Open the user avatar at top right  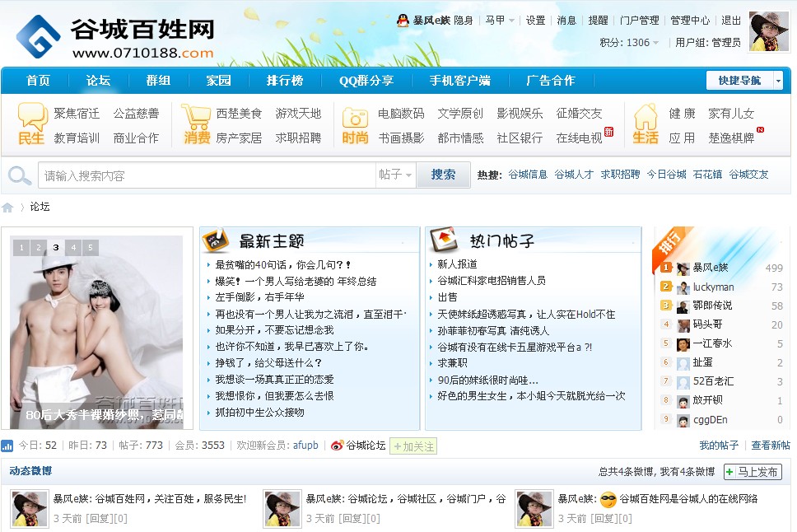point(769,31)
